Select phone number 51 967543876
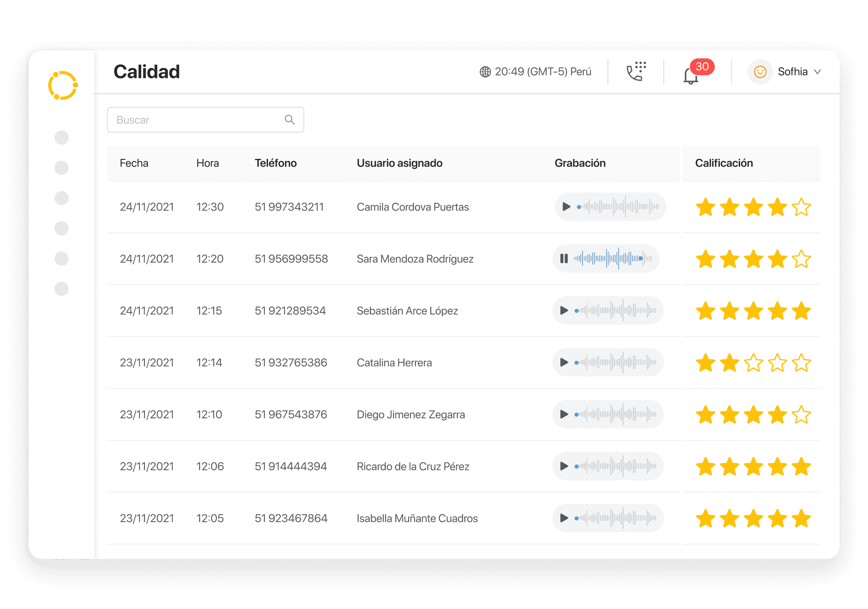The width and height of the screenshot is (868, 609). pyautogui.click(x=291, y=414)
